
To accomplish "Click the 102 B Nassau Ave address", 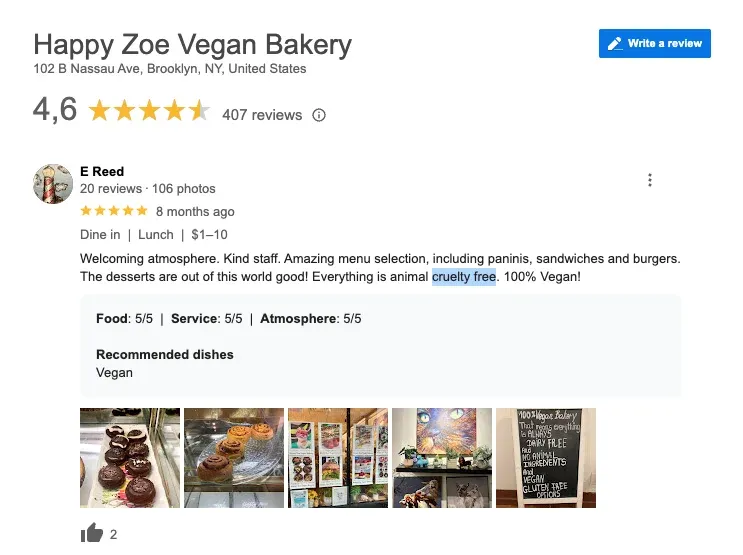I will point(170,69).
